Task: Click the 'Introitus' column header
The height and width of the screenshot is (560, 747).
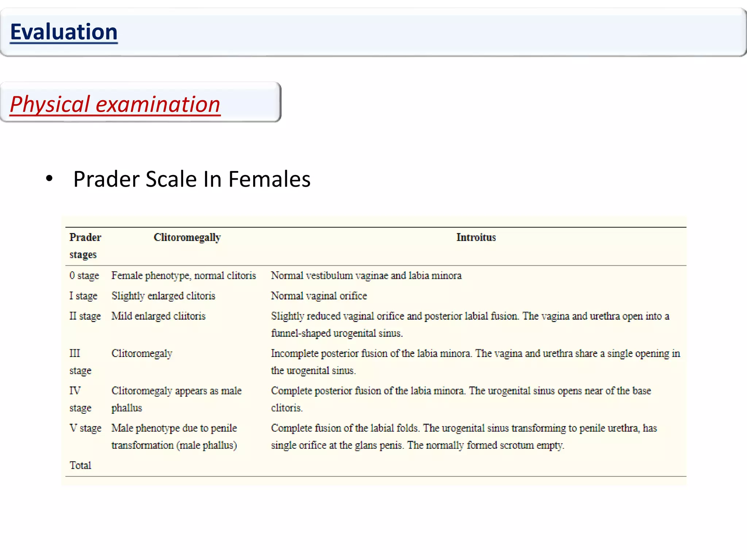Action: 476,237
